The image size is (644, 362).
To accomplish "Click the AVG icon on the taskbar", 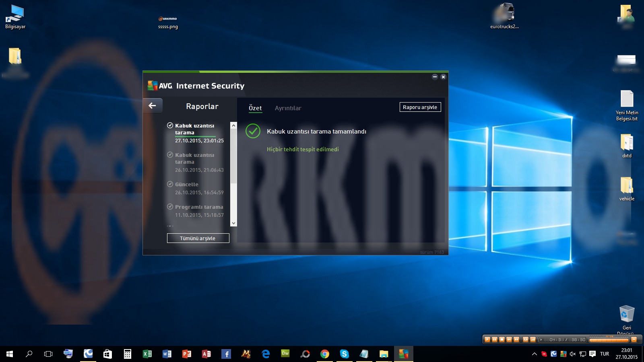I will coord(403,354).
